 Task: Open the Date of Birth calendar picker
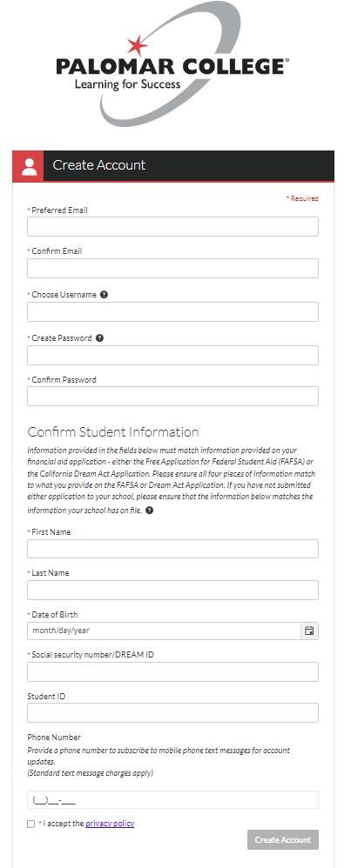point(309,631)
